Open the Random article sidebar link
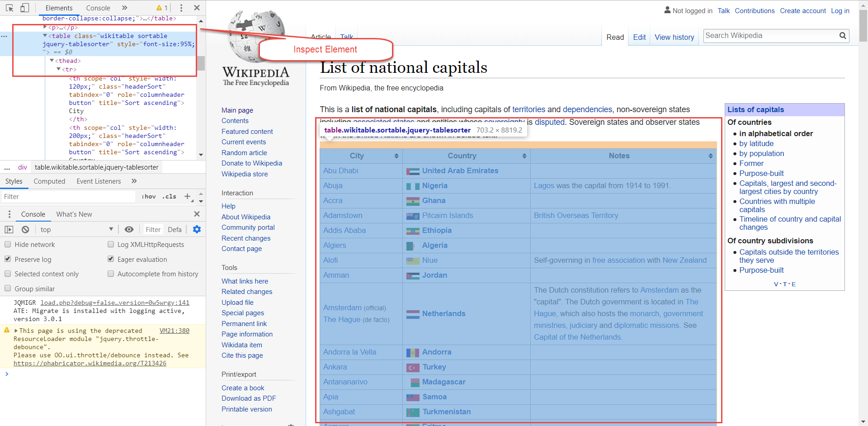 244,153
